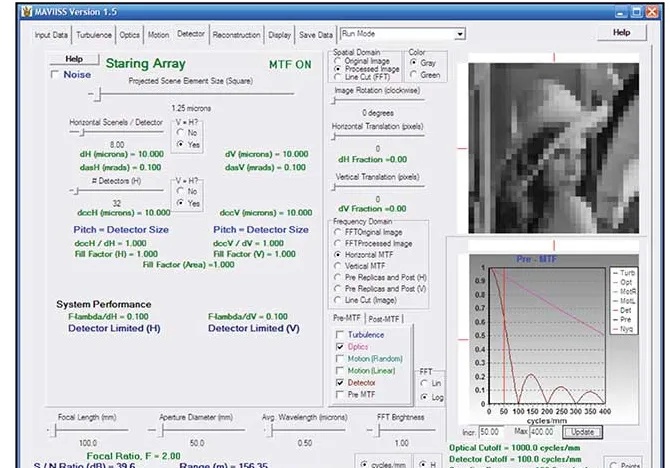Open the Reconstruction tab
This screenshot has width=670, height=468.
236,34
